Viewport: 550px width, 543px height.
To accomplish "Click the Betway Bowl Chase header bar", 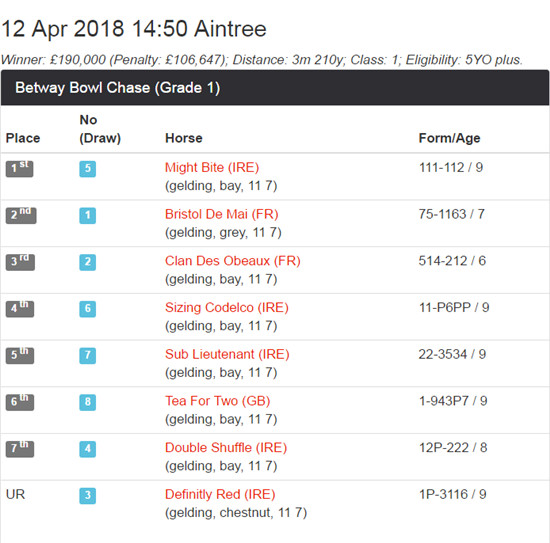I will [x=275, y=88].
